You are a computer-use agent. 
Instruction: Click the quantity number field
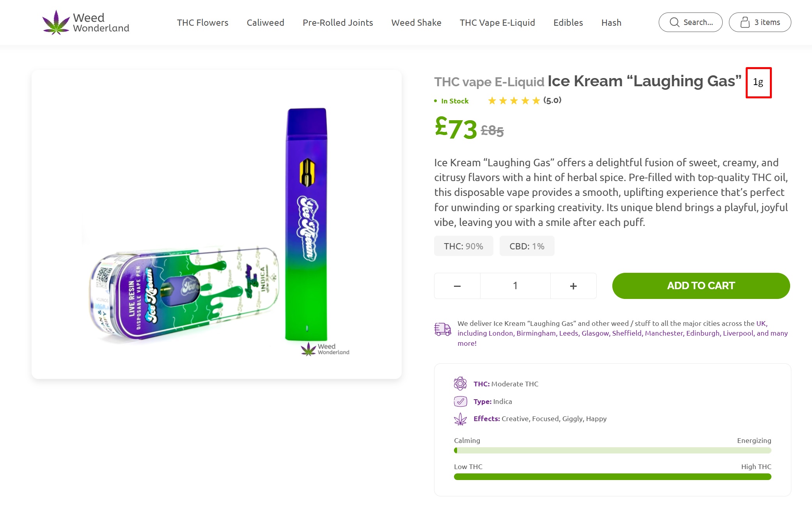tap(515, 286)
